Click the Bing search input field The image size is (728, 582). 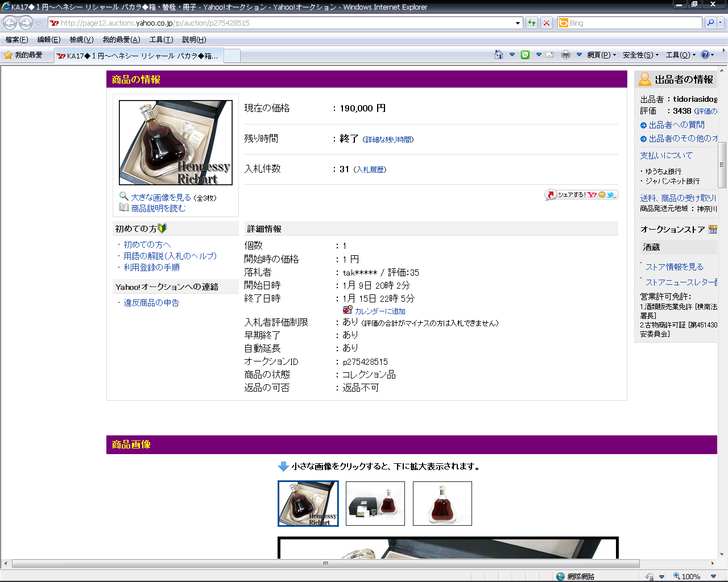pos(635,23)
